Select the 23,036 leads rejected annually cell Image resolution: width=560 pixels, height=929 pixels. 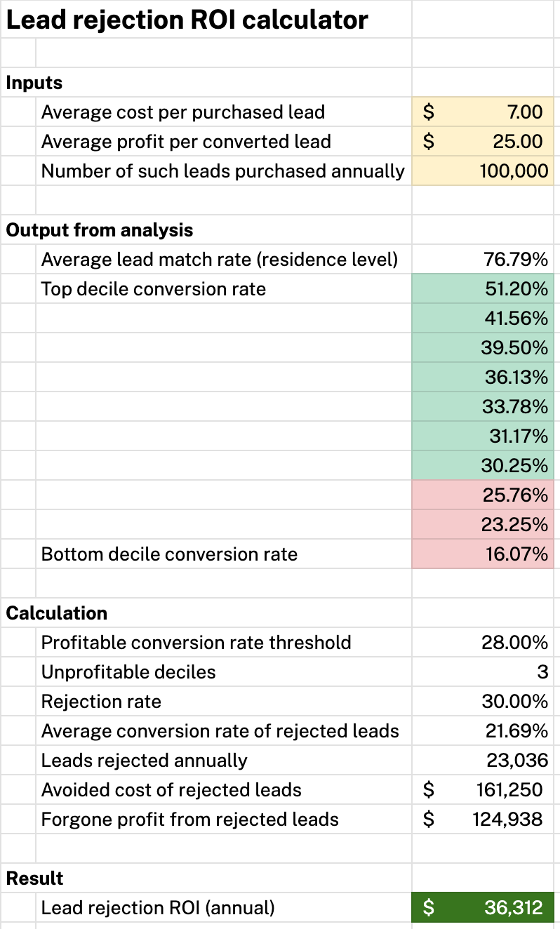483,761
